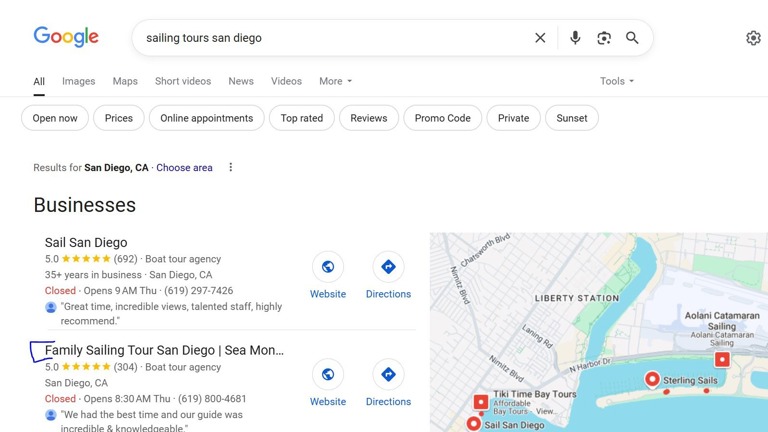The width and height of the screenshot is (768, 432).
Task: Click the "Opens 8:30 AM Thu" hours text
Action: (127, 399)
